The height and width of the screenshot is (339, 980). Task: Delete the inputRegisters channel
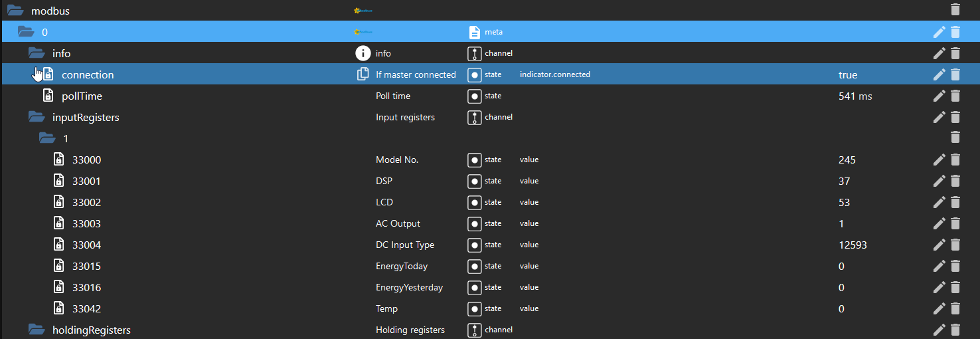pyautogui.click(x=955, y=116)
